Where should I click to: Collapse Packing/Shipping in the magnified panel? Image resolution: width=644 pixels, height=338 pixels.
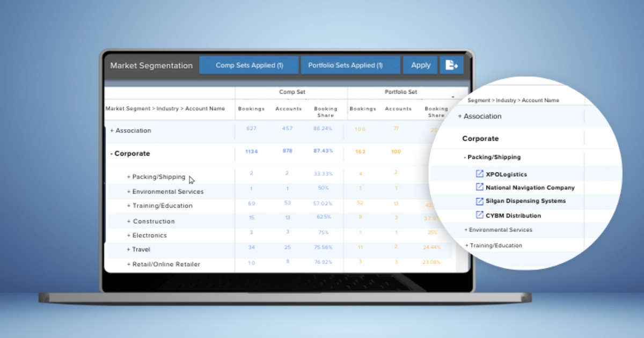point(465,158)
